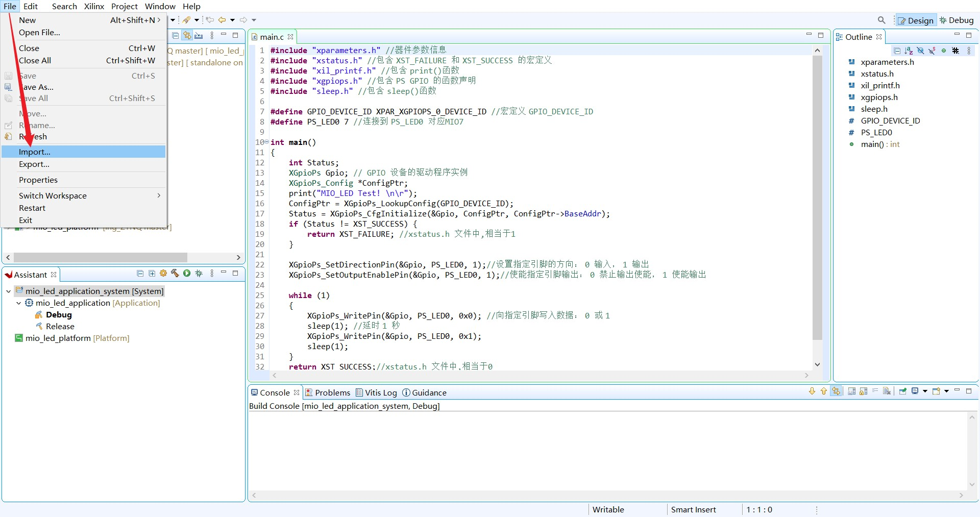Image resolution: width=980 pixels, height=517 pixels.
Task: Open back history dropdown arrow
Action: tap(232, 20)
